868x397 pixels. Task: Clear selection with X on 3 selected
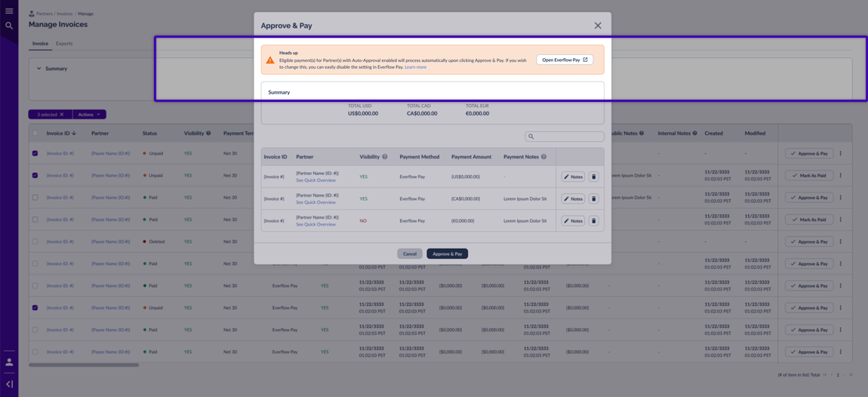[62, 114]
